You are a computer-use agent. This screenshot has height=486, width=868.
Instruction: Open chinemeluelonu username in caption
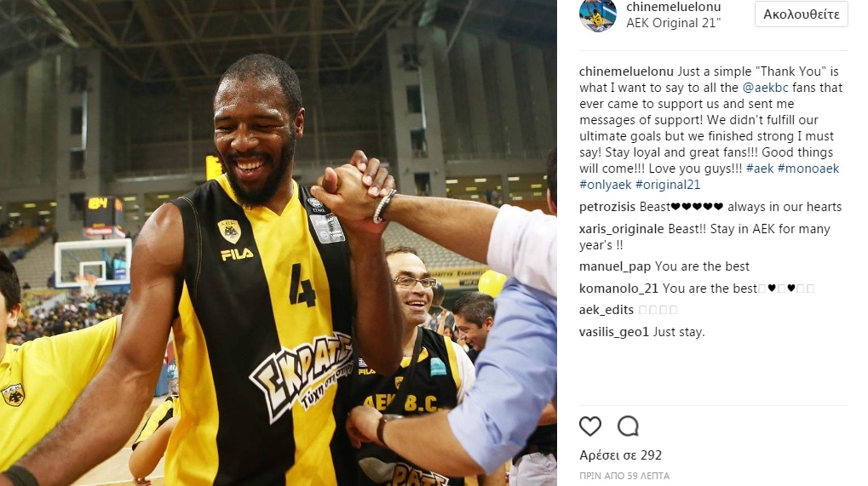tap(626, 71)
